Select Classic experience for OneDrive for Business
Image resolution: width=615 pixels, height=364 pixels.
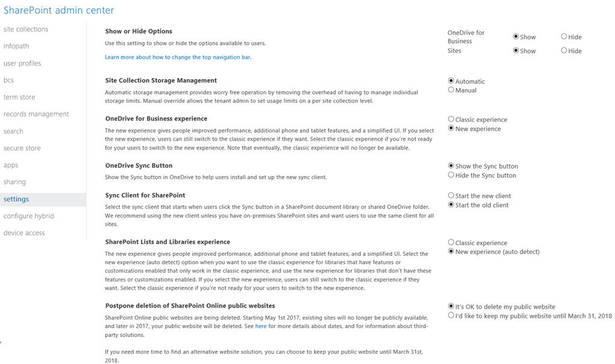click(x=451, y=120)
